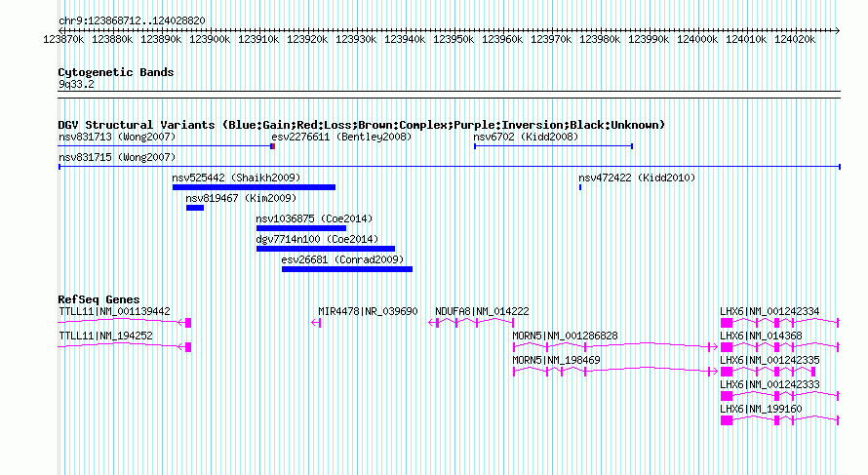Click the 123950k ruler tick label

(454, 39)
